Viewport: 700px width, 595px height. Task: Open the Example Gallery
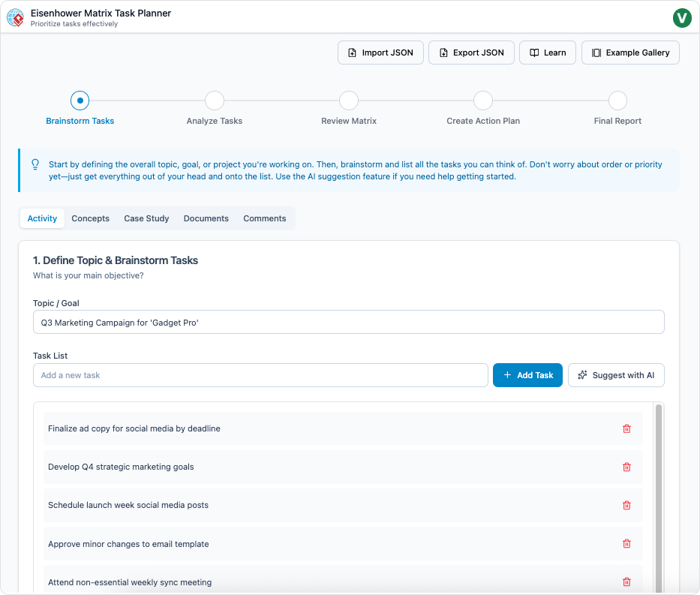pyautogui.click(x=630, y=53)
